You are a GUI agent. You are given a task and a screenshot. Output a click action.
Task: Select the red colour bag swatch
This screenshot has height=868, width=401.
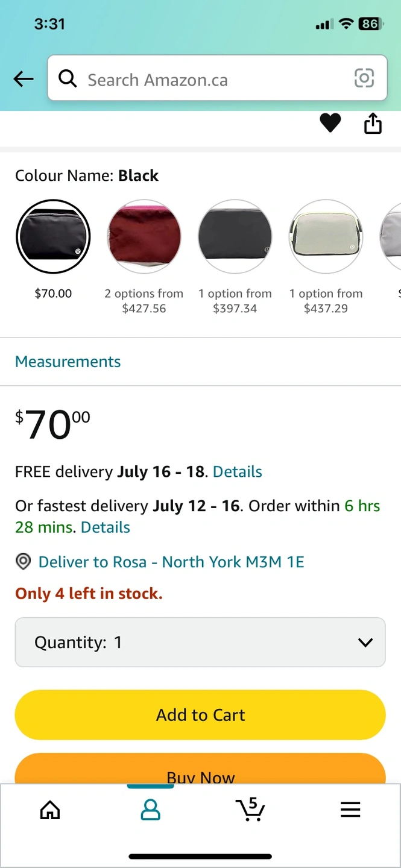click(x=144, y=236)
